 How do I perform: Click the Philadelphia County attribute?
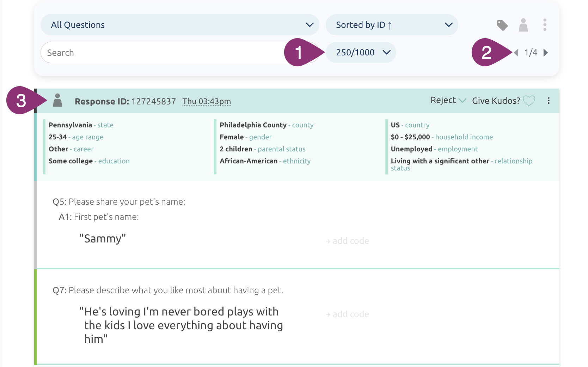coord(267,125)
